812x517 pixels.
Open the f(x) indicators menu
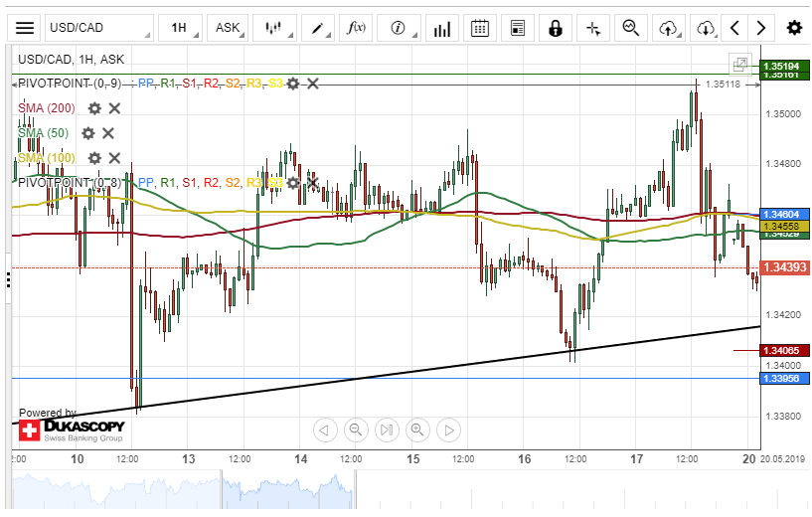point(356,28)
